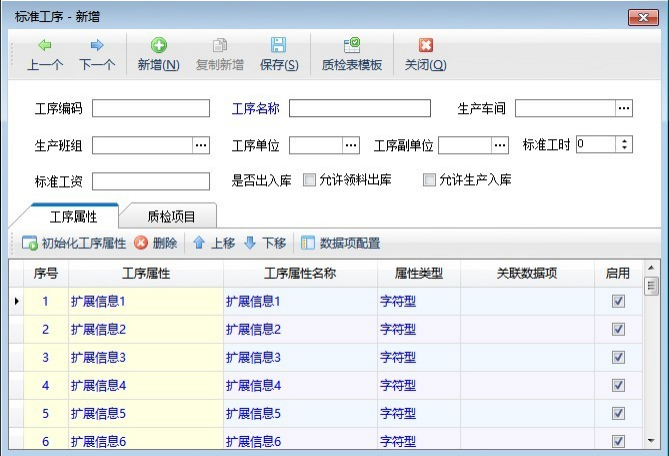Enable the 允许生产入库 checkbox

click(430, 181)
